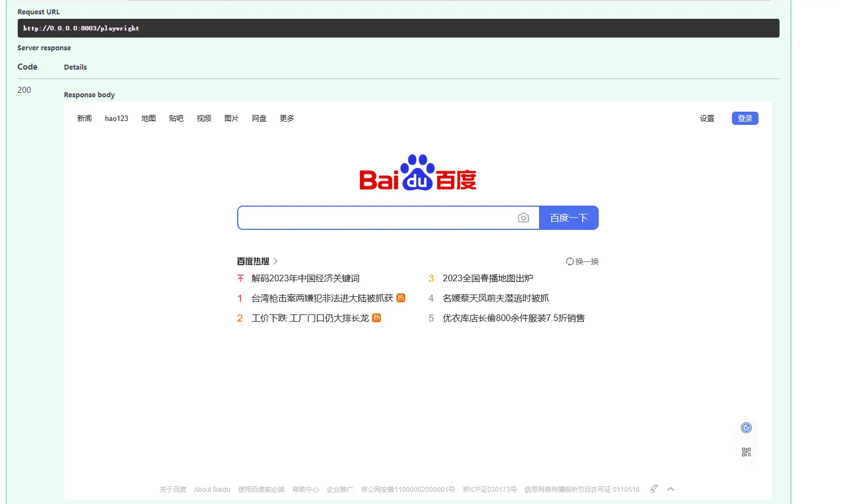Open the 视频 nav item

[204, 118]
